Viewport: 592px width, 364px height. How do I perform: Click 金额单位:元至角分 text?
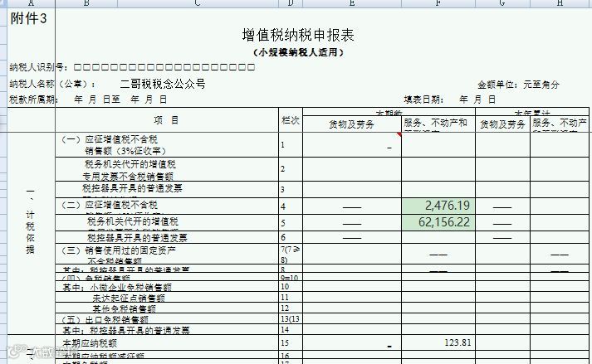(518, 85)
